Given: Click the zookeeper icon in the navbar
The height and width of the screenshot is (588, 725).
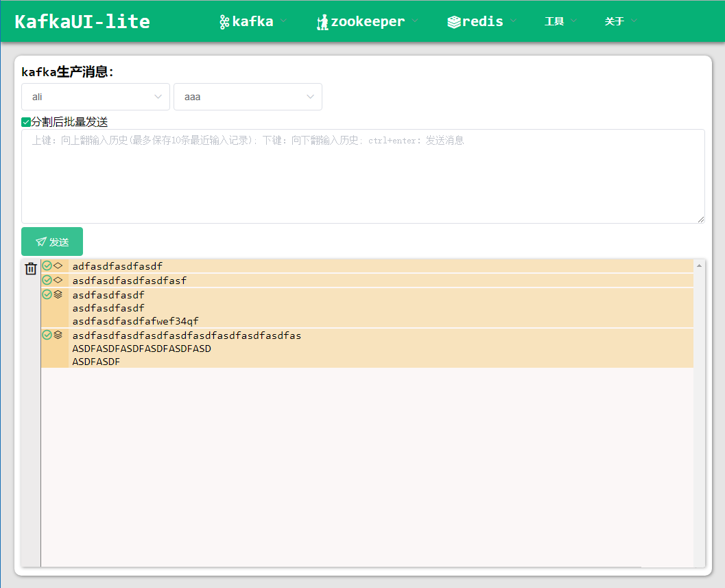Looking at the screenshot, I should tap(322, 22).
